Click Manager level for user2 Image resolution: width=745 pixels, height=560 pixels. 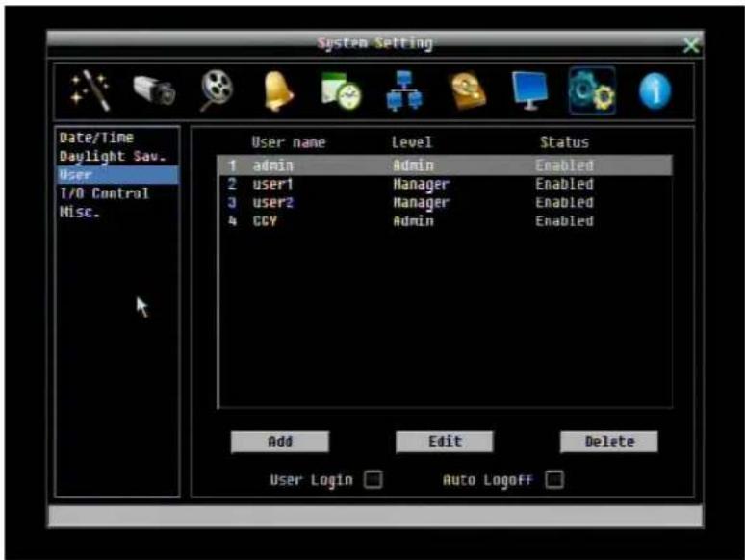click(x=421, y=203)
